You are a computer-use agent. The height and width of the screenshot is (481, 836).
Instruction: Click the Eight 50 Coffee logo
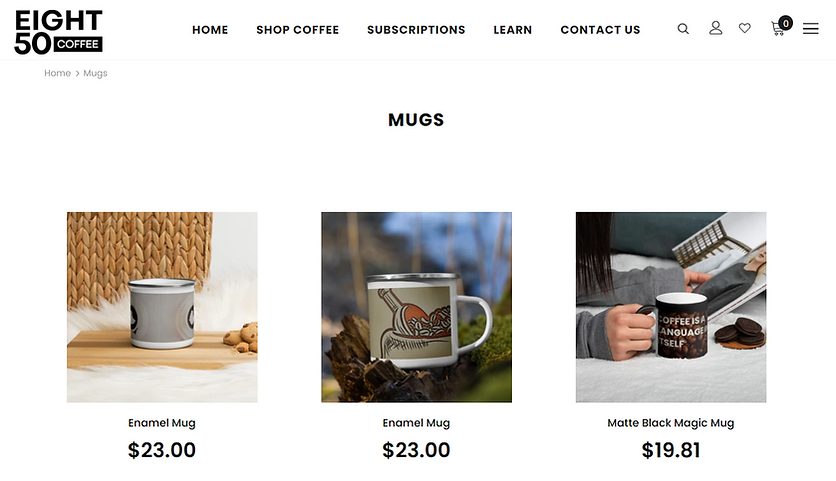tap(58, 32)
